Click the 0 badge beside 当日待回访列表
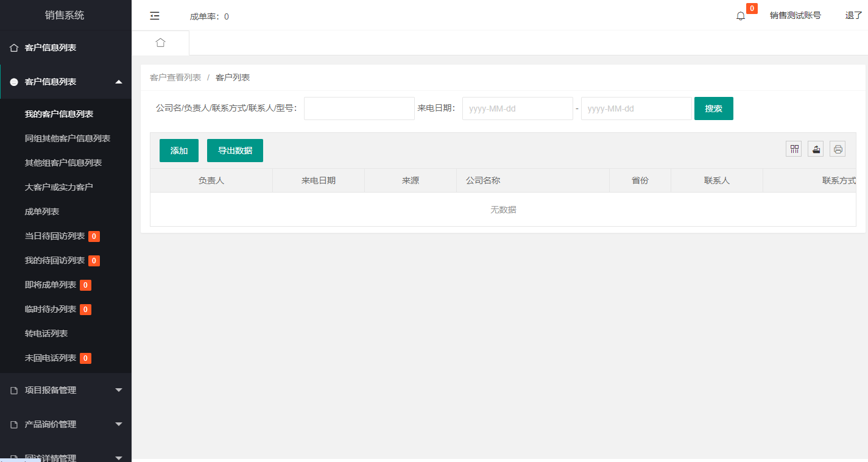The width and height of the screenshot is (868, 462). [x=94, y=236]
